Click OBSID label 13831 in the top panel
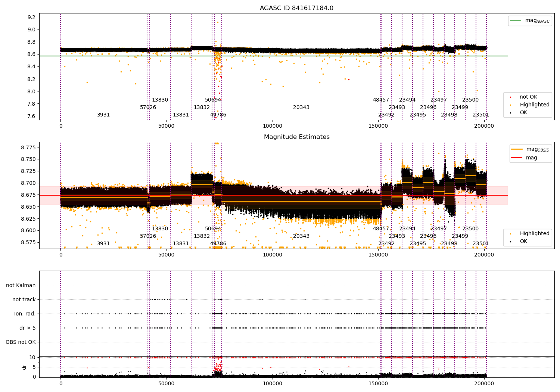560x392 pixels. point(181,115)
